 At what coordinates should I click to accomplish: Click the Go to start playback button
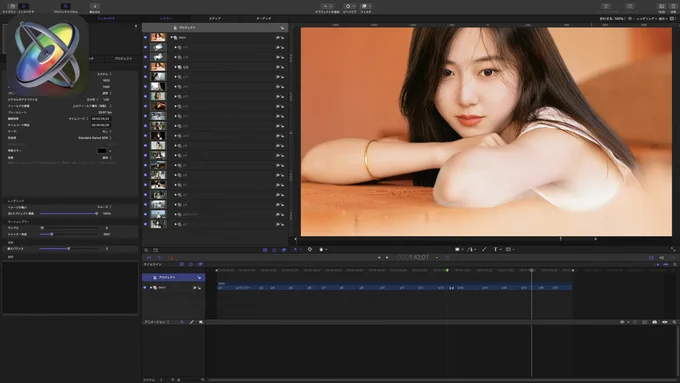[x=379, y=258]
